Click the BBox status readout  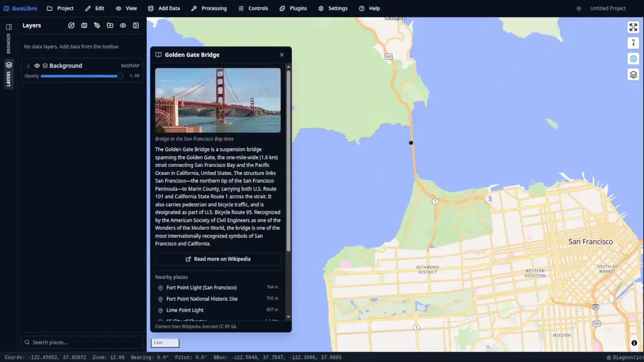click(277, 357)
